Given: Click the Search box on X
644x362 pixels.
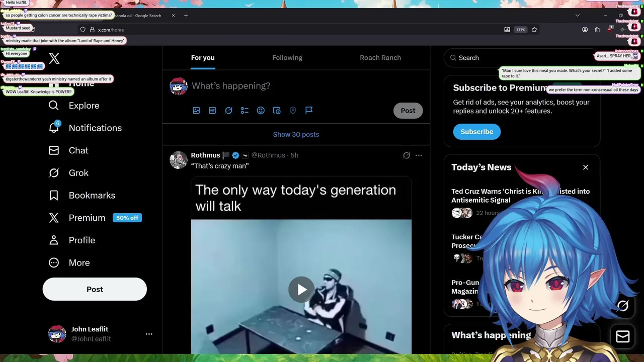Looking at the screenshot, I should click(522, 58).
